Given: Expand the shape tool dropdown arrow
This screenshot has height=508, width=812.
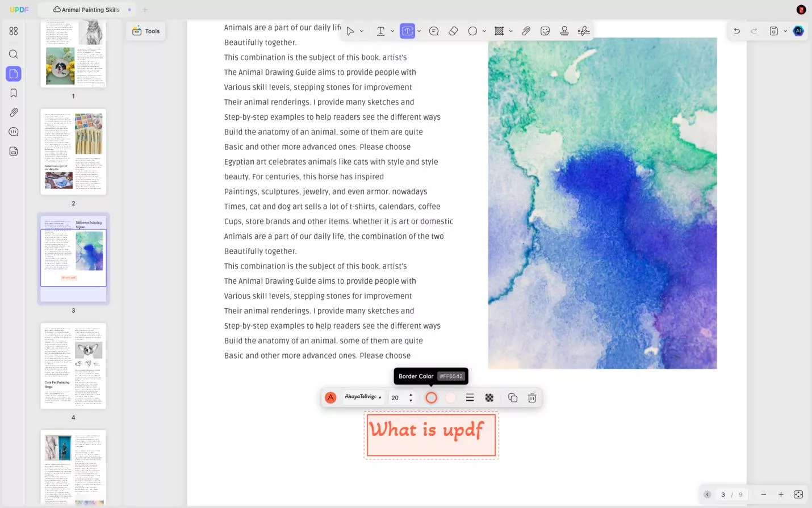Looking at the screenshot, I should pyautogui.click(x=484, y=31).
